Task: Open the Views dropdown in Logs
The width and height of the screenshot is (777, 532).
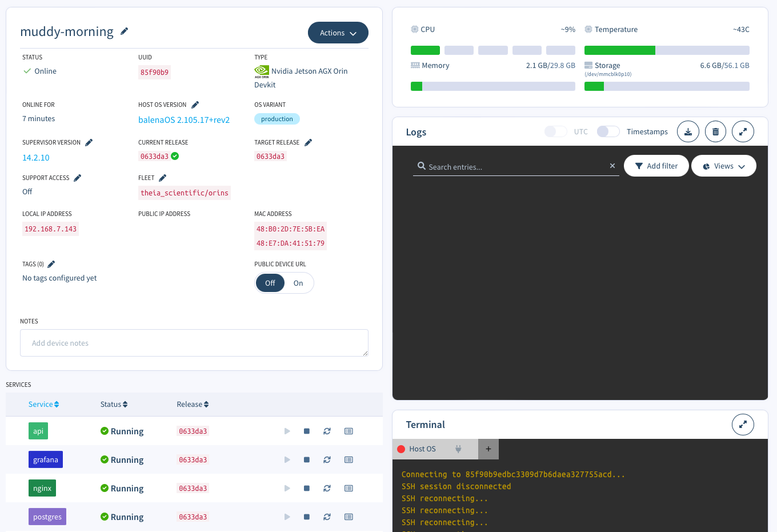Action: [x=724, y=166]
